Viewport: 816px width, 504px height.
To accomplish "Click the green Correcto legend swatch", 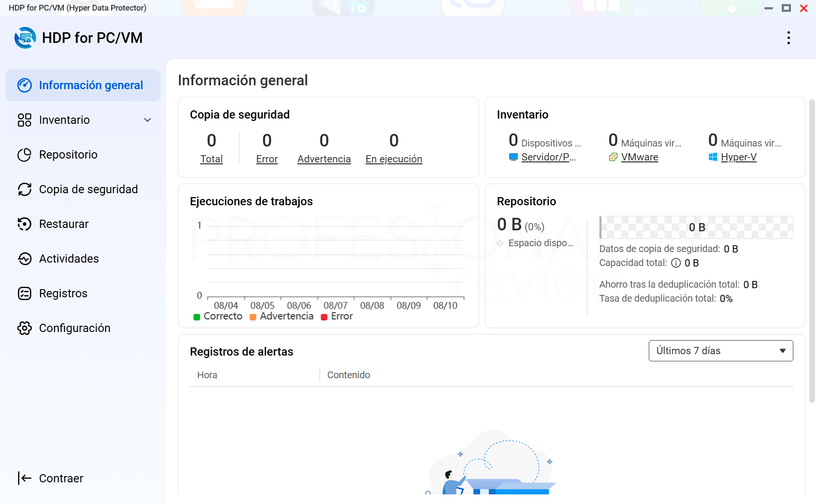I will 197,317.
